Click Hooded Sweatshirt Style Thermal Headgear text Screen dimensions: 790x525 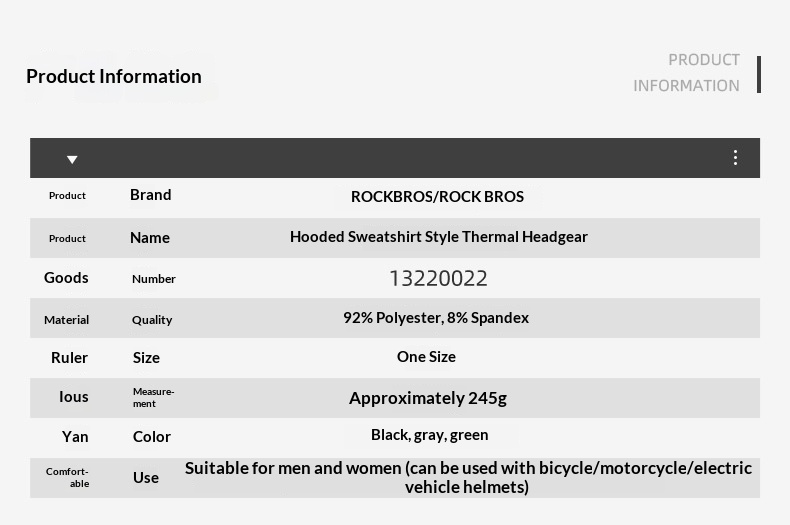[438, 237]
